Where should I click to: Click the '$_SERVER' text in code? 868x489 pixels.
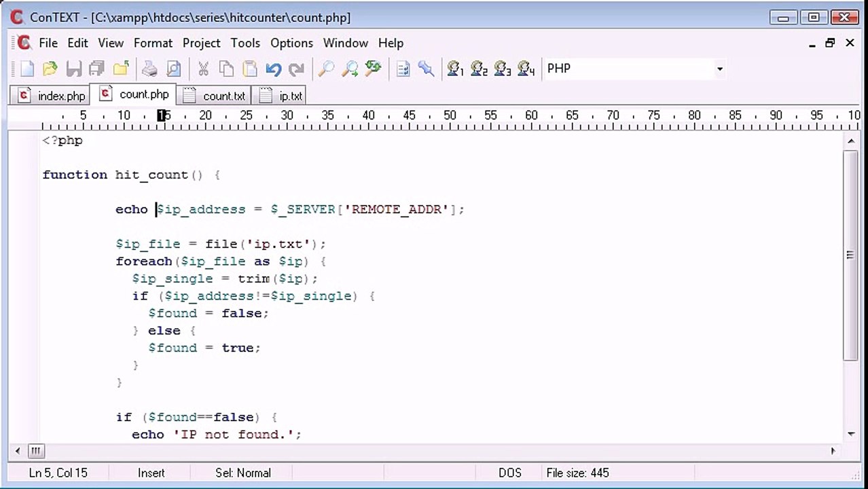tap(303, 209)
